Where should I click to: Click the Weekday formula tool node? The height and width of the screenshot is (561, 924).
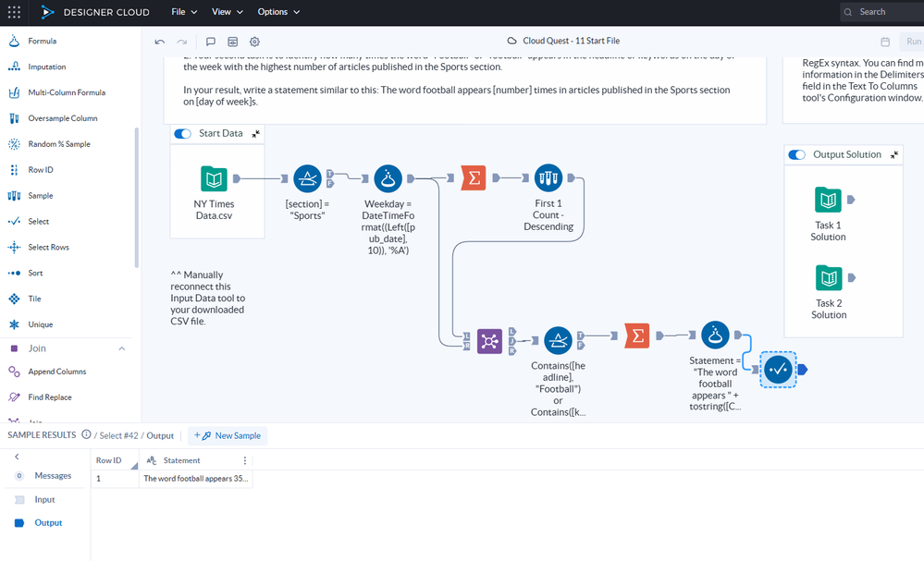pyautogui.click(x=388, y=178)
